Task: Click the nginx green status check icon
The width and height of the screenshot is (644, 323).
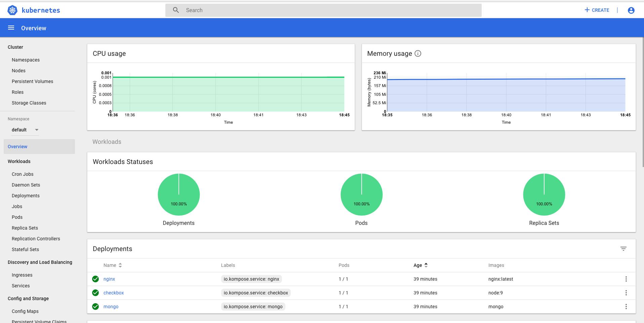Action: tap(95, 279)
